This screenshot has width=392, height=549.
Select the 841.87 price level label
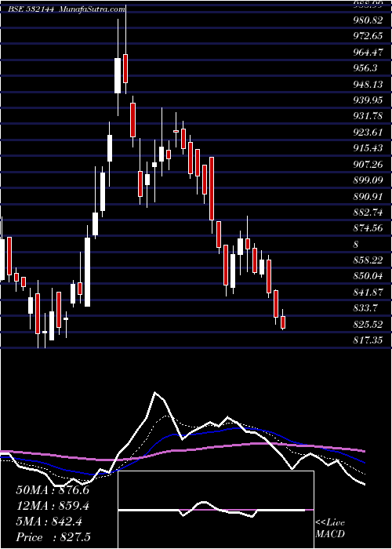[x=368, y=293]
